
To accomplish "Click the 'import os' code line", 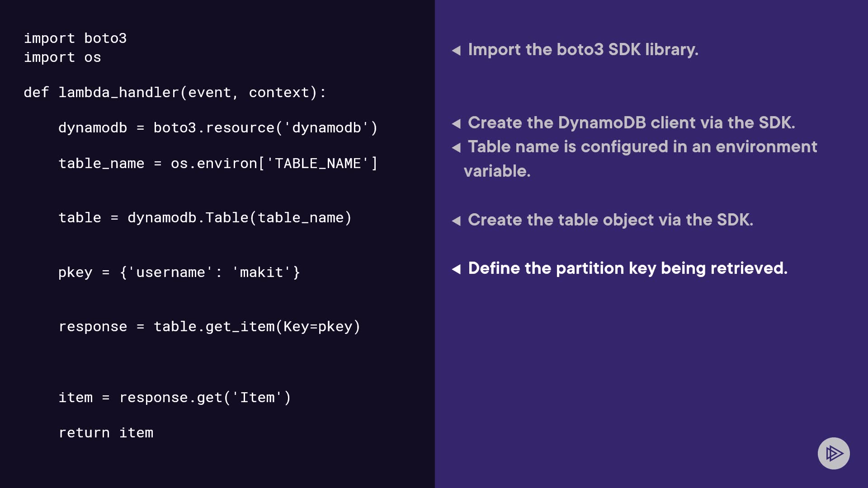I will [62, 57].
